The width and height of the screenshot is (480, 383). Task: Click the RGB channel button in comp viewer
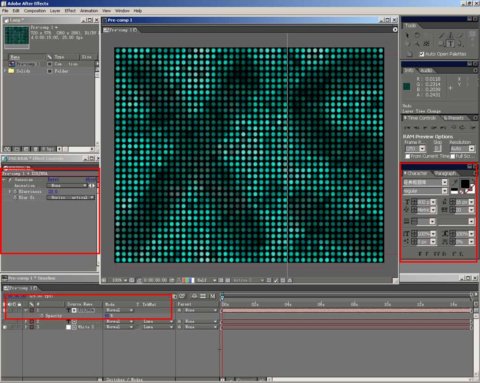[188, 280]
